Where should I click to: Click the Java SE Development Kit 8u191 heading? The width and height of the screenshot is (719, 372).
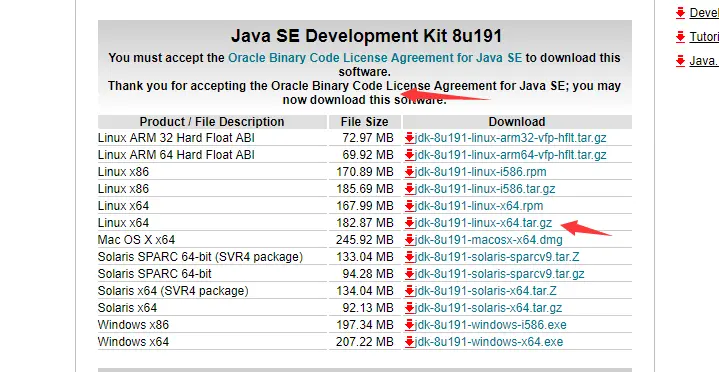pos(366,36)
